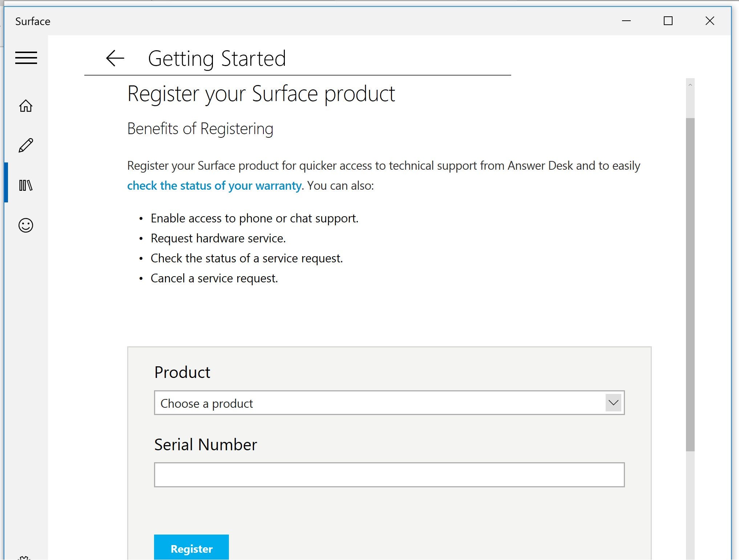The width and height of the screenshot is (739, 560).
Task: Focus the Serial Number text field
Action: (x=389, y=475)
